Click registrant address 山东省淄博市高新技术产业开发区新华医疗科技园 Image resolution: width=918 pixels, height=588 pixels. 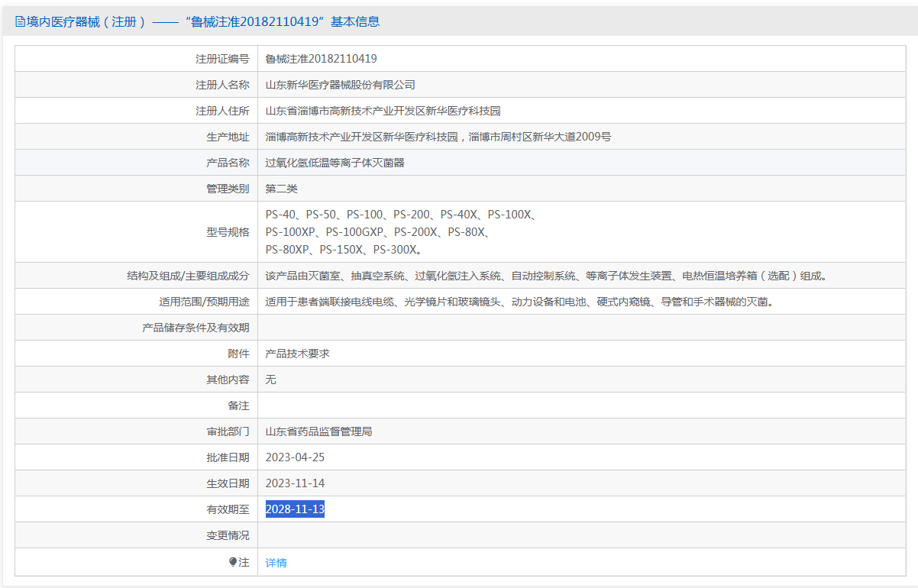[383, 111]
